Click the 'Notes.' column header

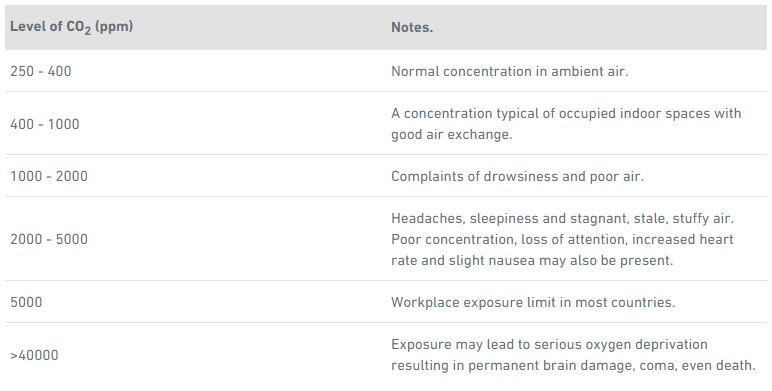(x=412, y=27)
